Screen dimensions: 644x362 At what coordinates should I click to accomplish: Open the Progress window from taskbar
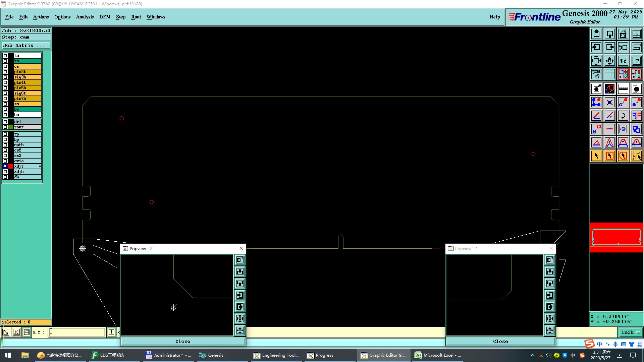pyautogui.click(x=330, y=355)
